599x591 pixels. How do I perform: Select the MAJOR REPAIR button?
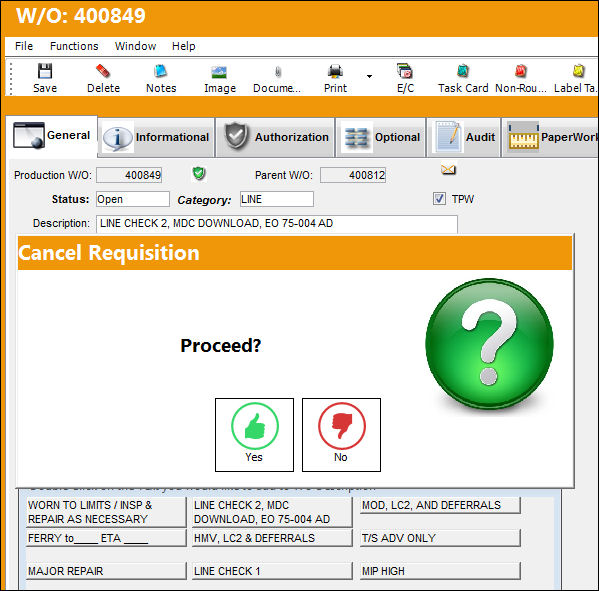pos(106,571)
